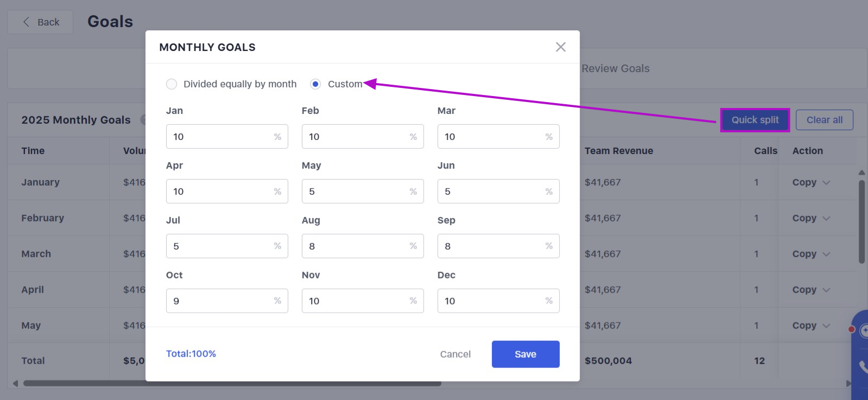The image size is (868, 400).
Task: Expand the Copy dropdown for January
Action: click(826, 183)
